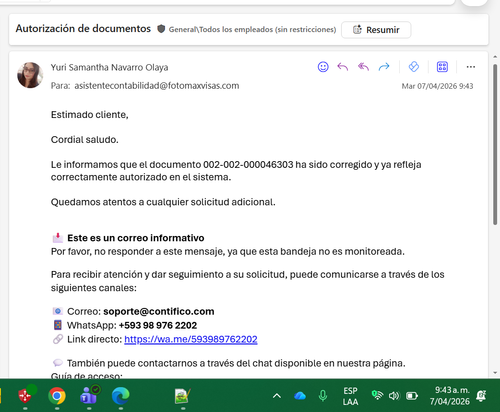Open the emoji reaction picker
Screen dimensions: 500x412
(x=323, y=67)
